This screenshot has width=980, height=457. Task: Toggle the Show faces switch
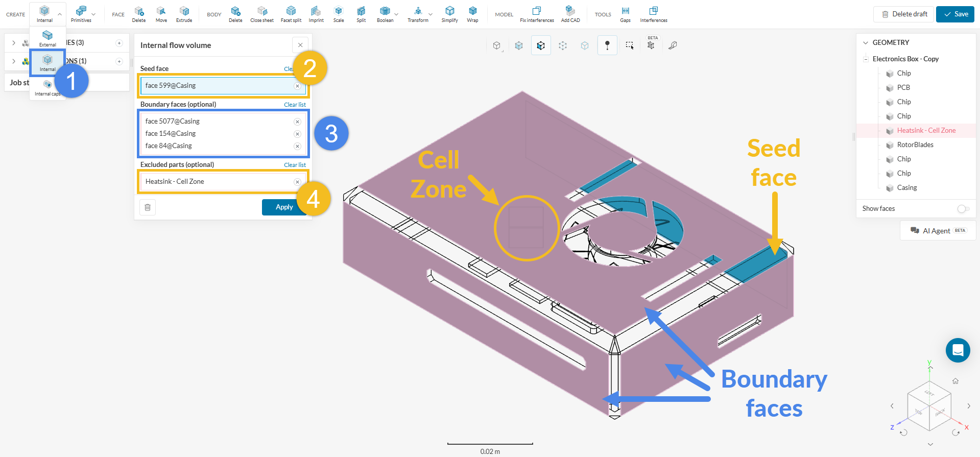pos(963,209)
